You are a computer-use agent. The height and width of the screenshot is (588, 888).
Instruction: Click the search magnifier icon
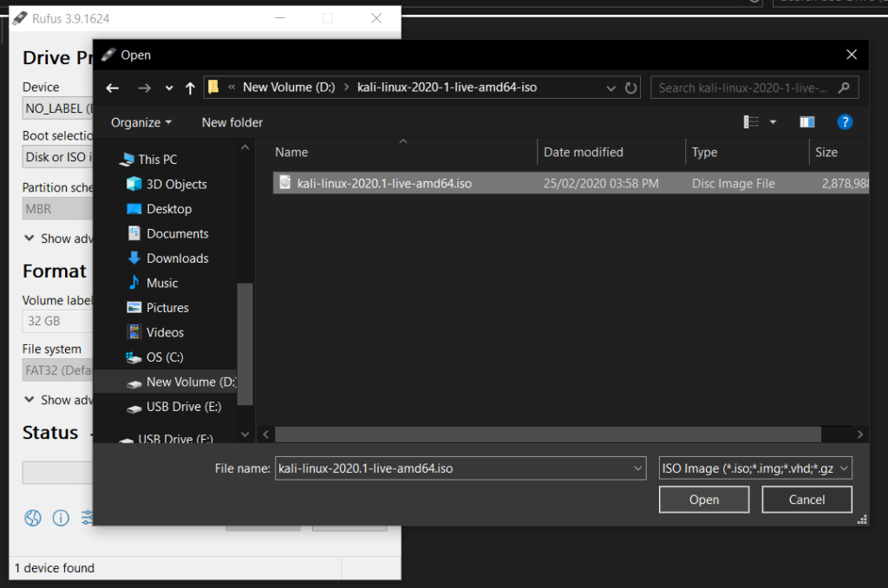click(x=844, y=88)
